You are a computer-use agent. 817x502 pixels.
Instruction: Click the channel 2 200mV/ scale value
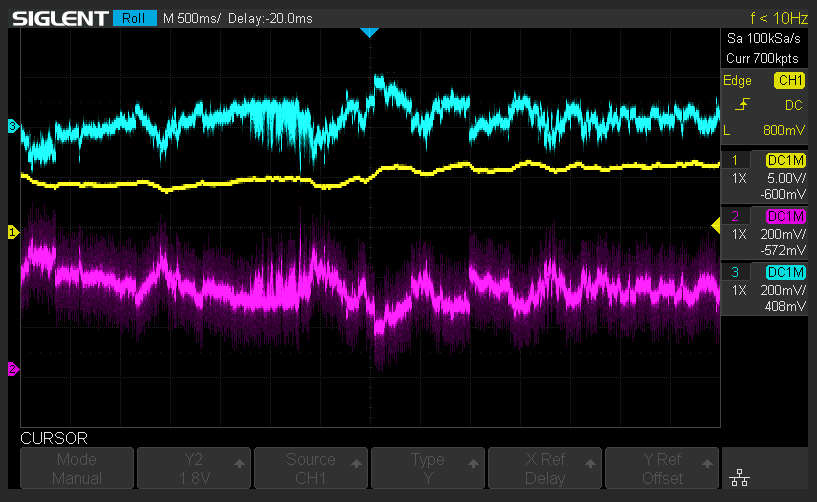pyautogui.click(x=783, y=234)
